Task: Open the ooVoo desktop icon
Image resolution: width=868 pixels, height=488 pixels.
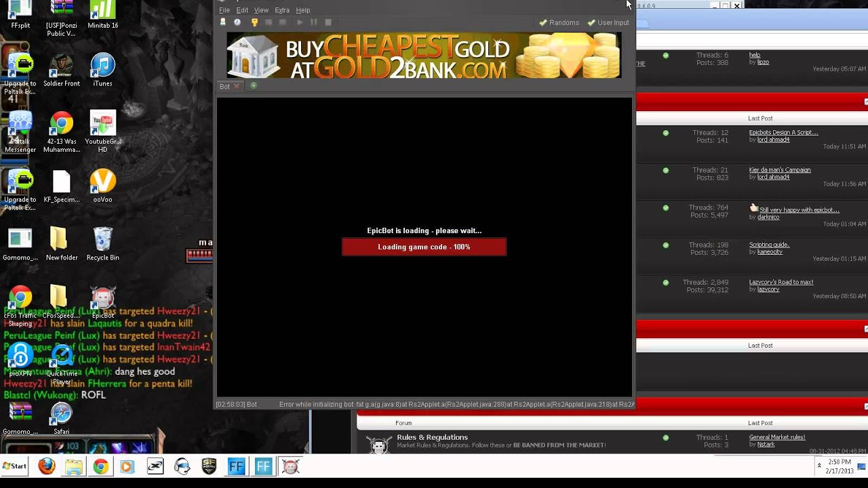Action: tap(102, 186)
